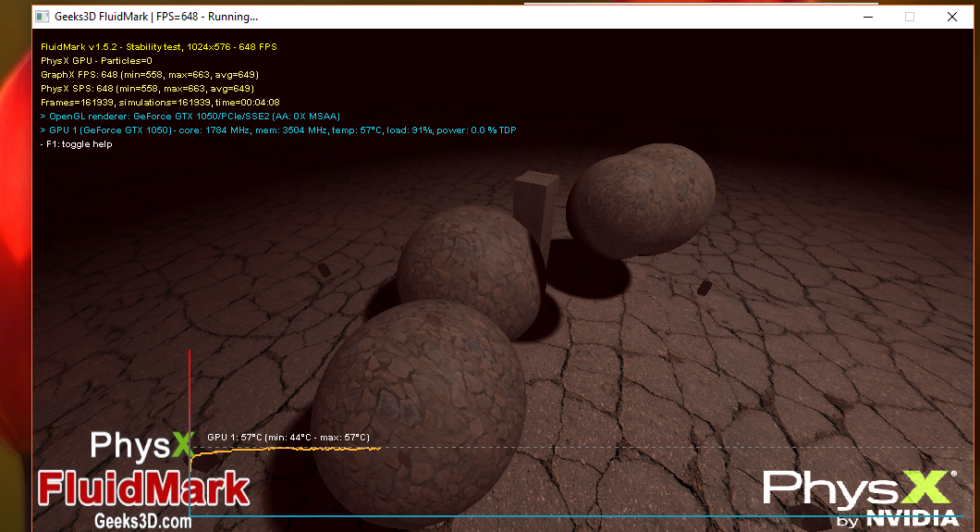
Task: Click the 'GraphX FPS: 648' statistics line
Action: [150, 74]
